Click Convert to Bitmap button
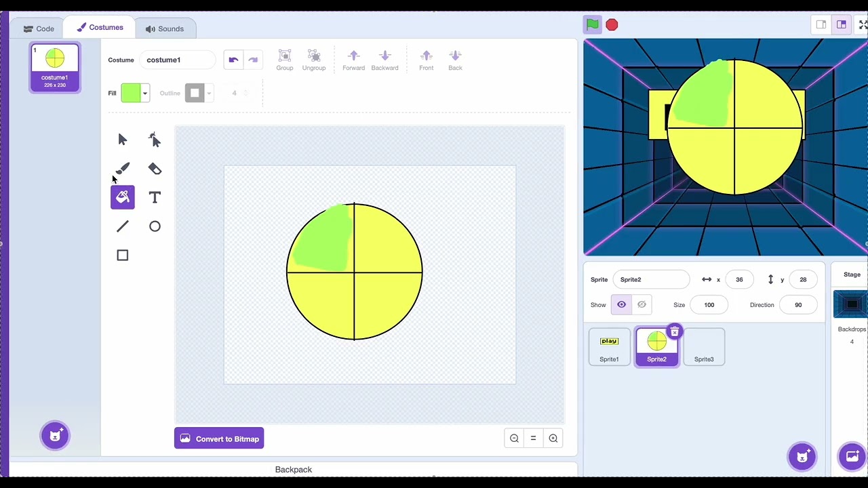 219,439
